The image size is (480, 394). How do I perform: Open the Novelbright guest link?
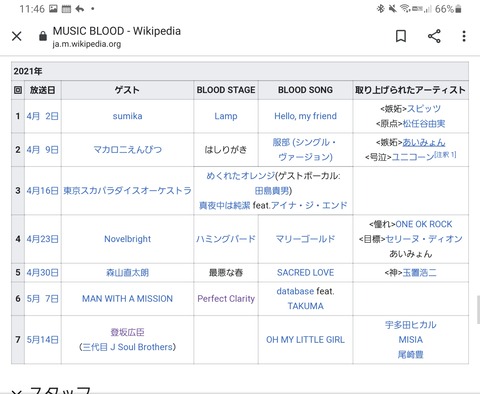pos(127,239)
